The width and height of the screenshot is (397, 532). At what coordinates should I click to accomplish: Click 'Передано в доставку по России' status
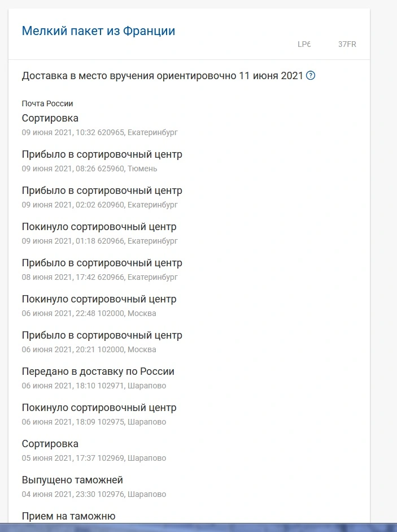[98, 371]
